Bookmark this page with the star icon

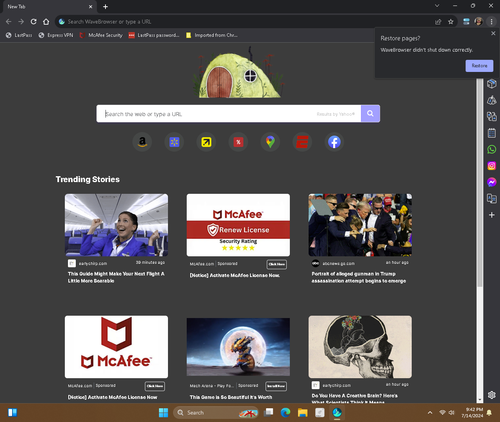(x=451, y=22)
